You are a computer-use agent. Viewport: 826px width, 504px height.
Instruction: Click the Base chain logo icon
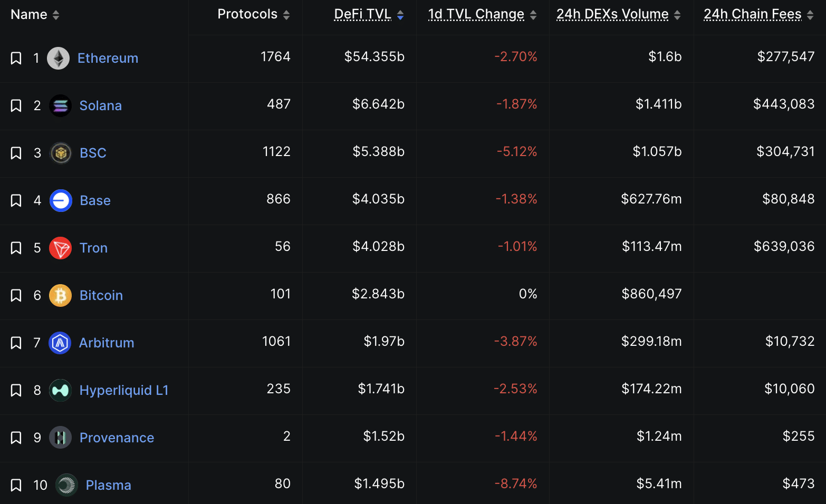click(x=61, y=200)
